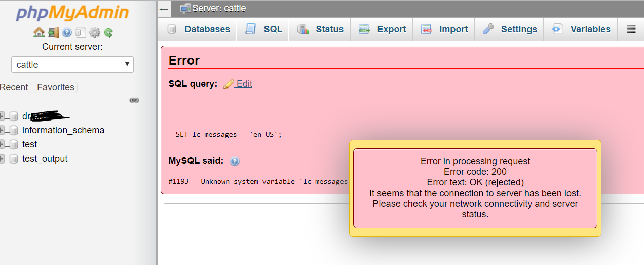The width and height of the screenshot is (644, 265).
Task: Click the documents icon beside the gear
Action: coord(81,33)
